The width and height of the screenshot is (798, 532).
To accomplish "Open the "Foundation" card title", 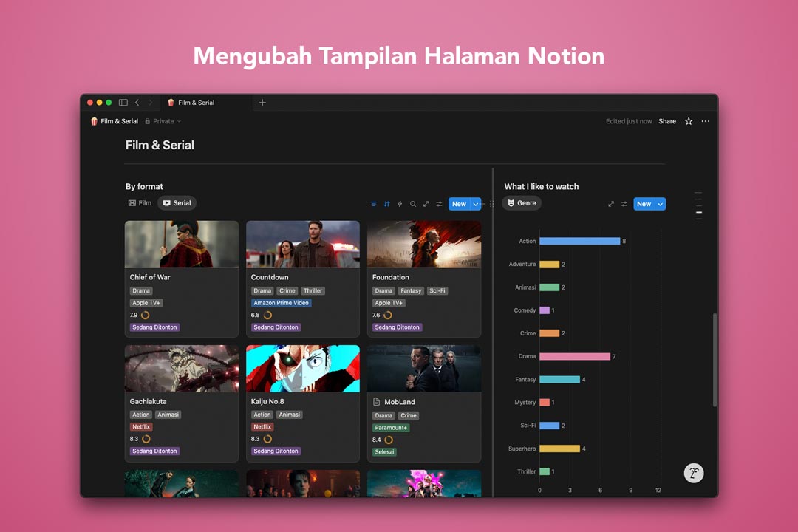I will (390, 277).
